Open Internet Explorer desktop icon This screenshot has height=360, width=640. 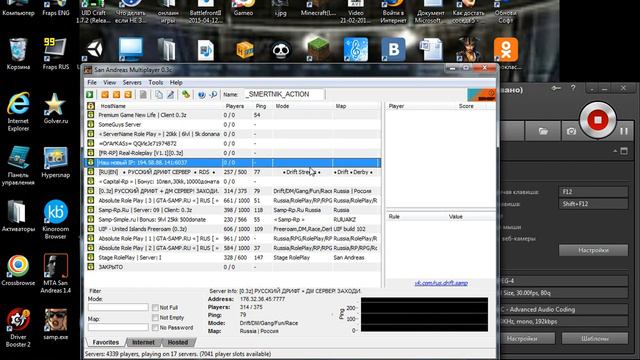point(18,111)
